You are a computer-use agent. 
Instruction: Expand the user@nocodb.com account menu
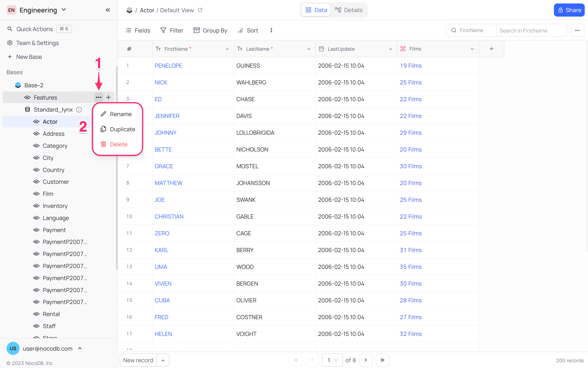pos(80,348)
